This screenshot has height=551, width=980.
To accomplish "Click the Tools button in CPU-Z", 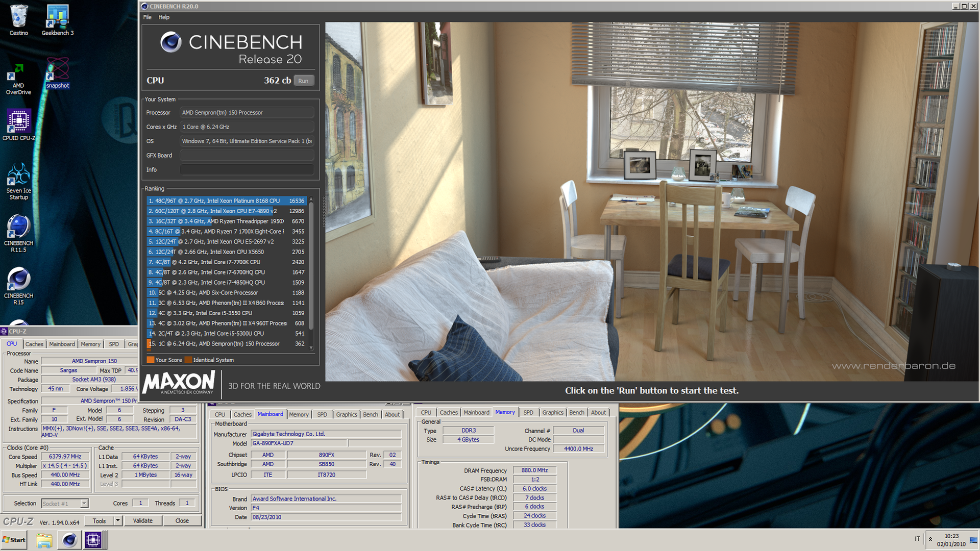I will (100, 521).
